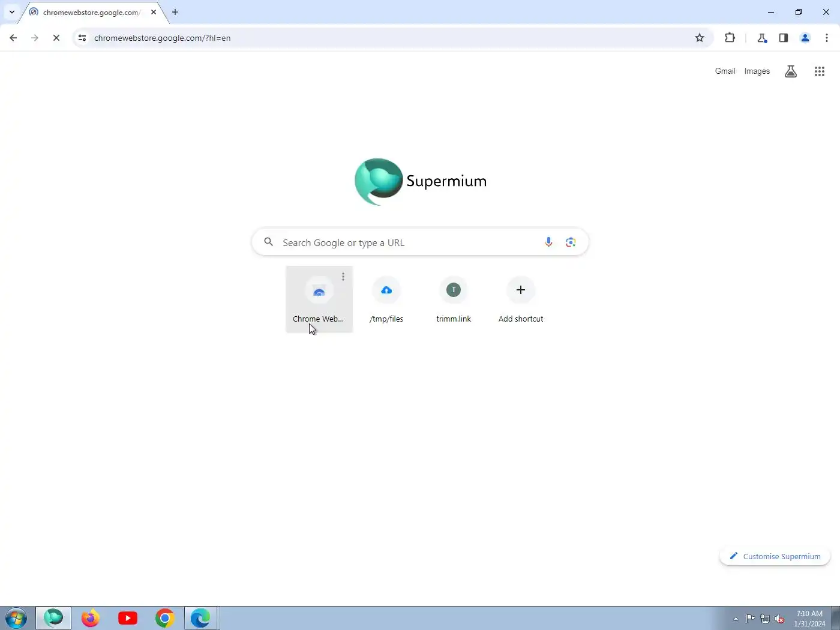The width and height of the screenshot is (840, 630).
Task: Click the Search Labs flask icon on page
Action: point(791,71)
